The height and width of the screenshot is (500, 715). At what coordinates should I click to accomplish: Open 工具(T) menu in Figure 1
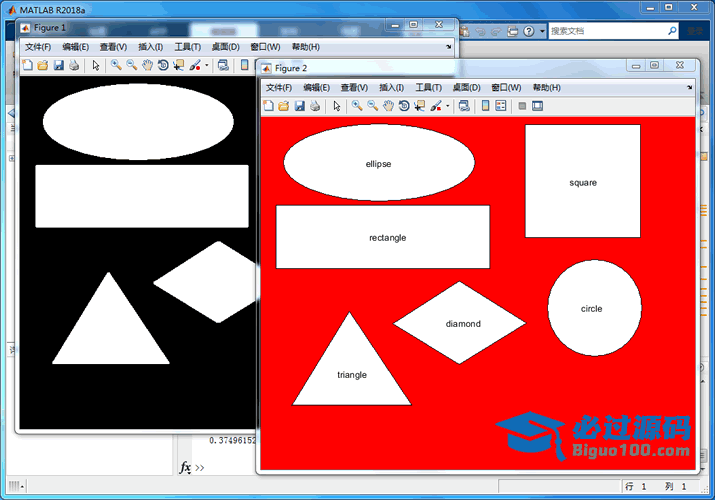tap(187, 47)
